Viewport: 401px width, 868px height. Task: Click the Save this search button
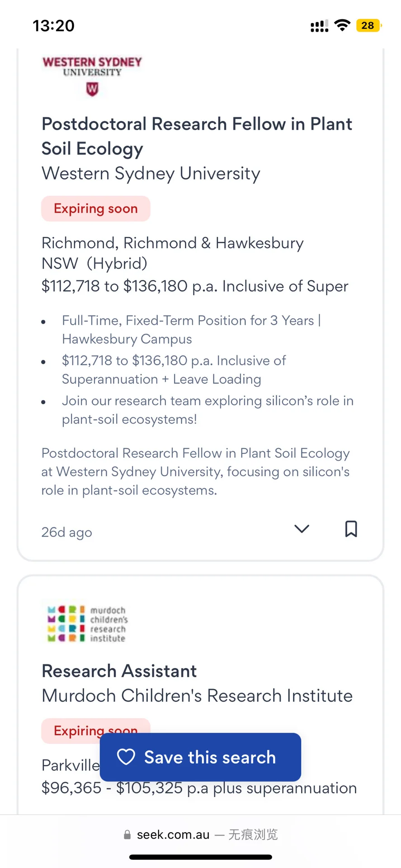(200, 757)
